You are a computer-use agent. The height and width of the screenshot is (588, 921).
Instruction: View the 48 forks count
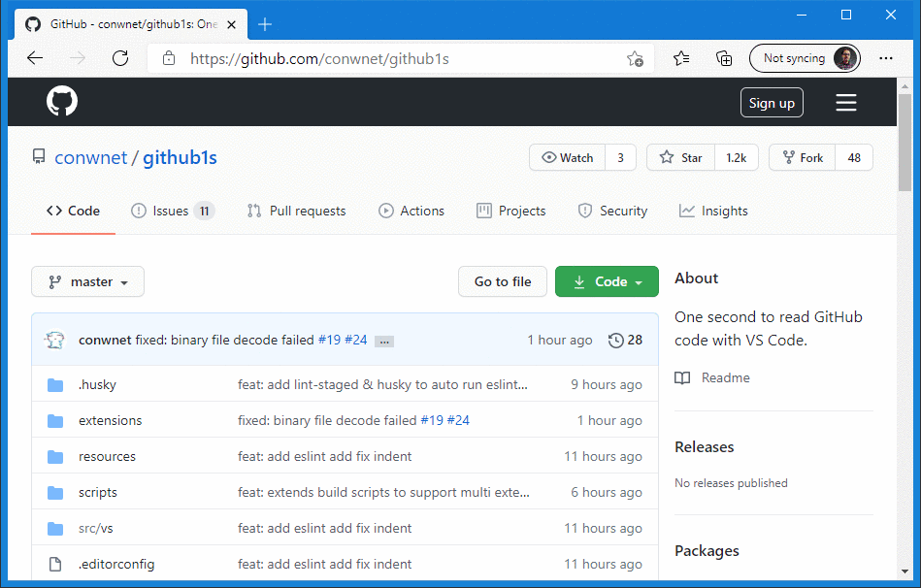tap(854, 157)
